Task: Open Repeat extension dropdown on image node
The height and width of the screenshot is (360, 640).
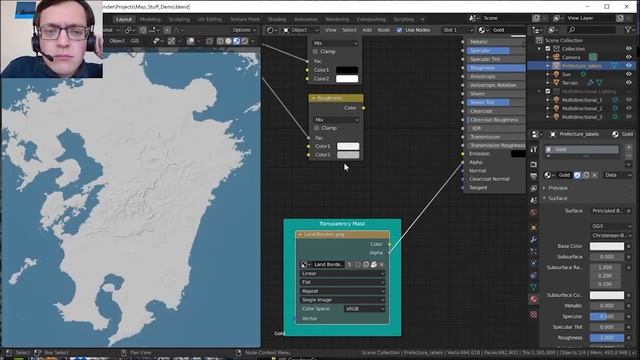Action: 342,291
